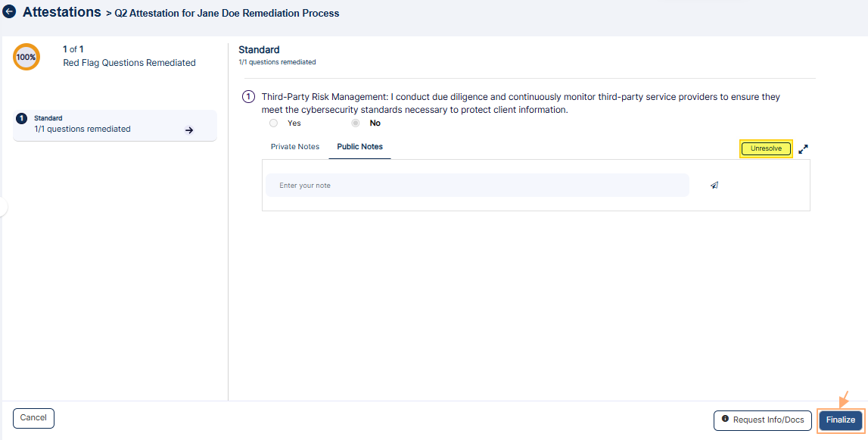Click the info icon in Request Info/Docs
Screen dimensions: 868x440
[725, 419]
